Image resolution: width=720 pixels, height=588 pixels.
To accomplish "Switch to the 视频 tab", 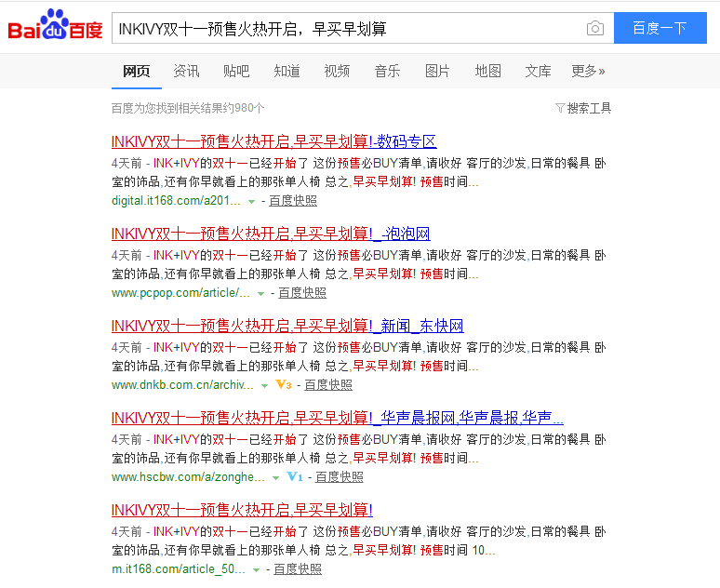I will click(x=337, y=72).
